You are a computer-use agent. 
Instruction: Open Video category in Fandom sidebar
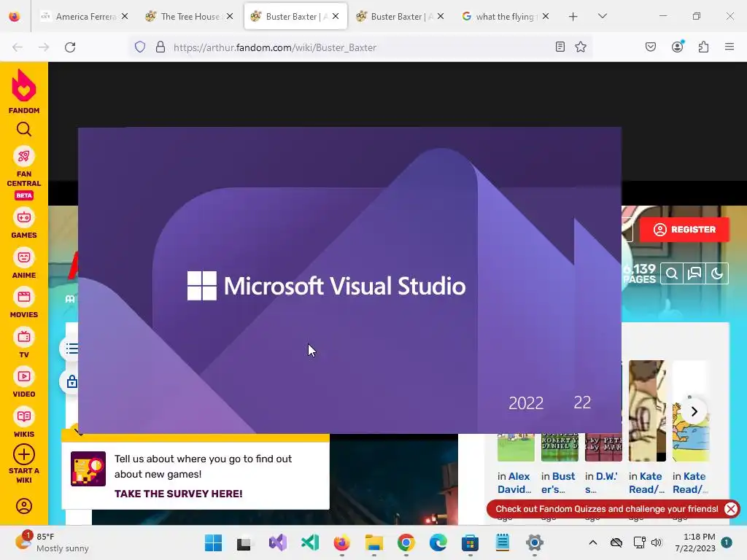(x=24, y=382)
